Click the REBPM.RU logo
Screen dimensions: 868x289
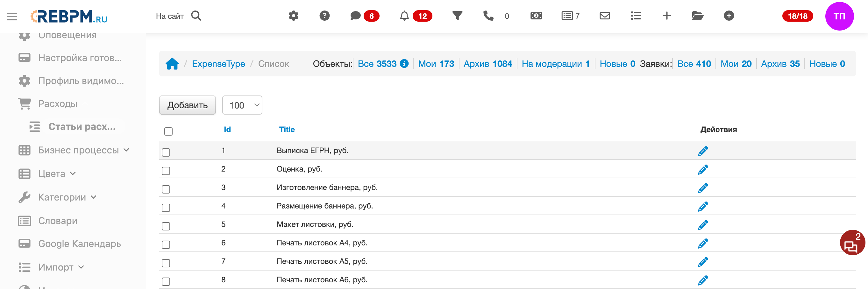click(69, 16)
